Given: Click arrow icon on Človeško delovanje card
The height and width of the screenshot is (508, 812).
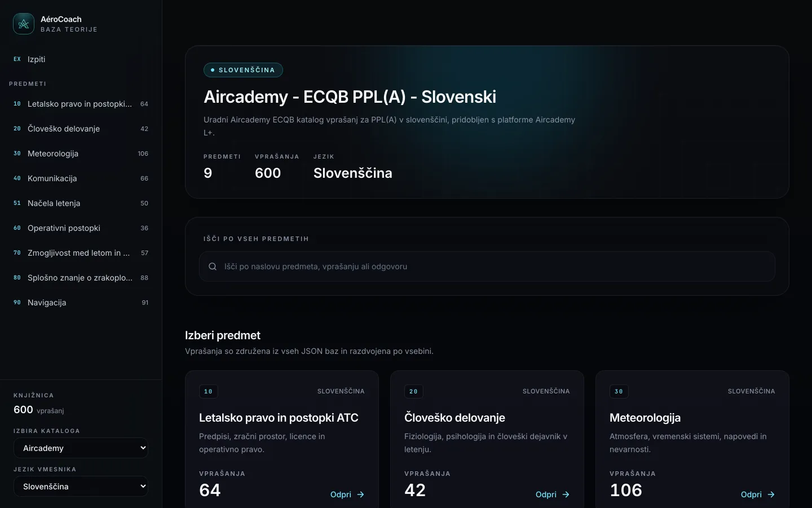Looking at the screenshot, I should point(566,494).
